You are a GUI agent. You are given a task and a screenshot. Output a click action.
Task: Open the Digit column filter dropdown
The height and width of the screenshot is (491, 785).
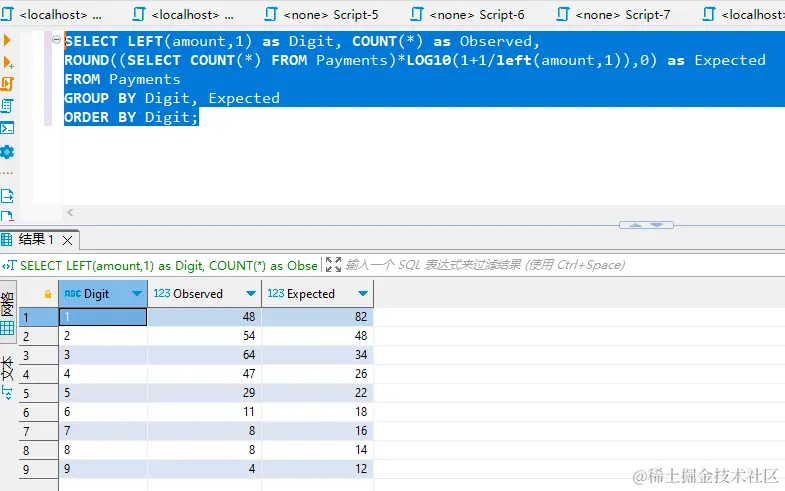click(x=137, y=293)
